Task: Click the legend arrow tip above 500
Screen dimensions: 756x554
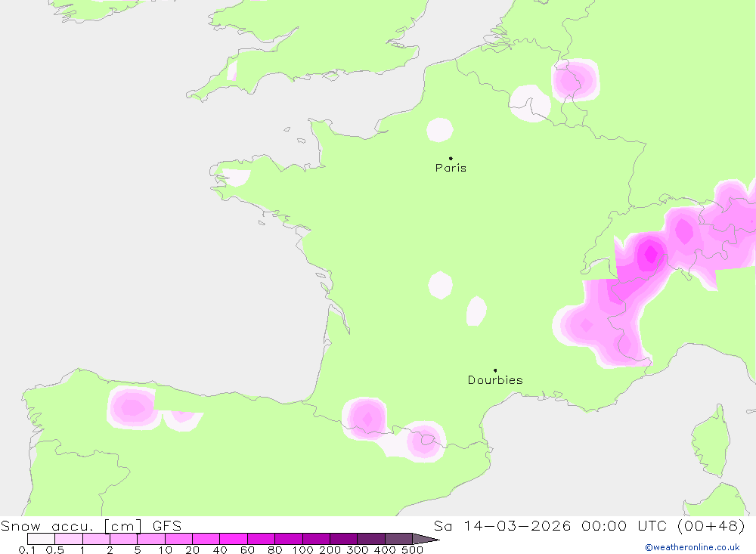Action: (426, 539)
